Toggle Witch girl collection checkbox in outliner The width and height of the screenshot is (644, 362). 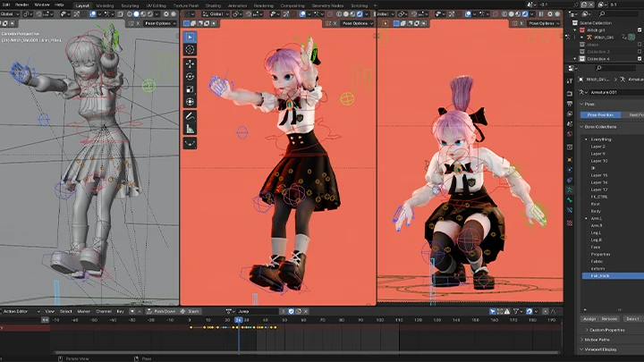(x=640, y=30)
